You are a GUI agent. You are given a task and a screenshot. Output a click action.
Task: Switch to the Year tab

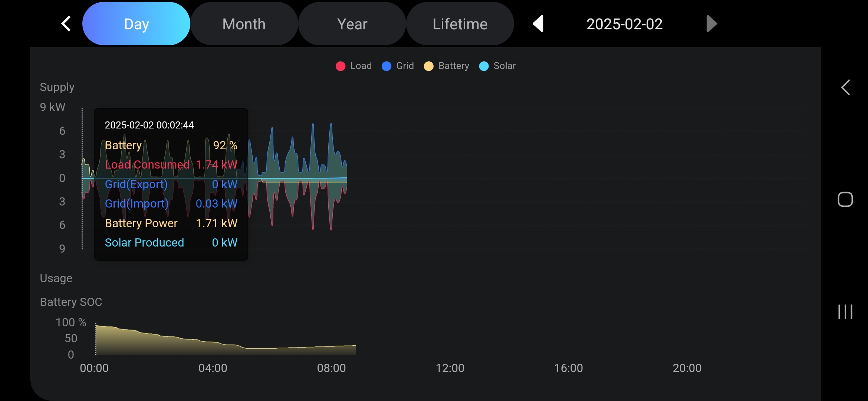click(352, 24)
